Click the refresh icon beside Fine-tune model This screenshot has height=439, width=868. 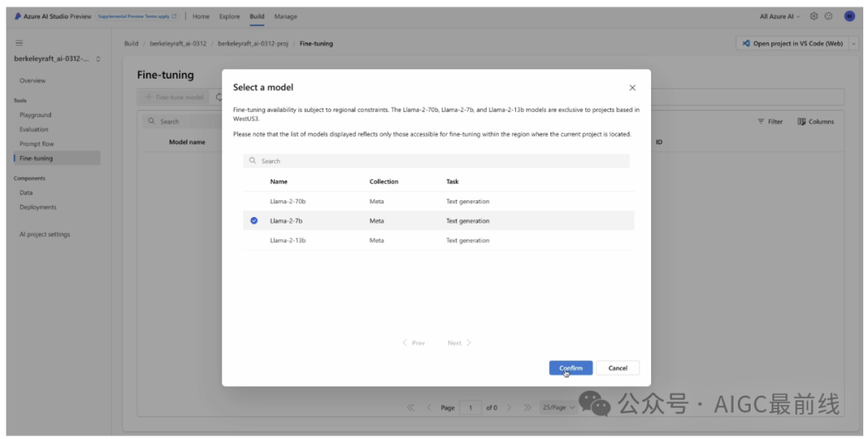(x=219, y=97)
